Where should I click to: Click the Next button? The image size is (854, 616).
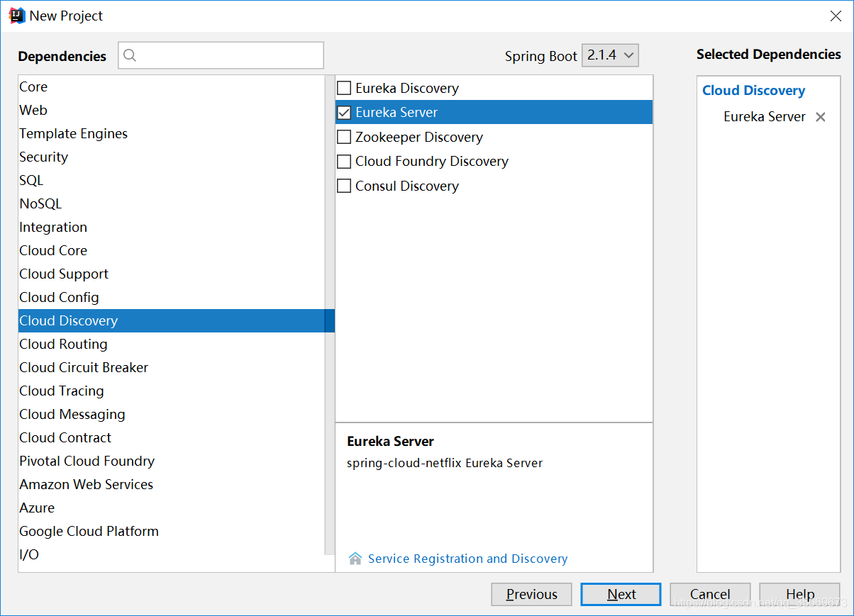click(621, 595)
